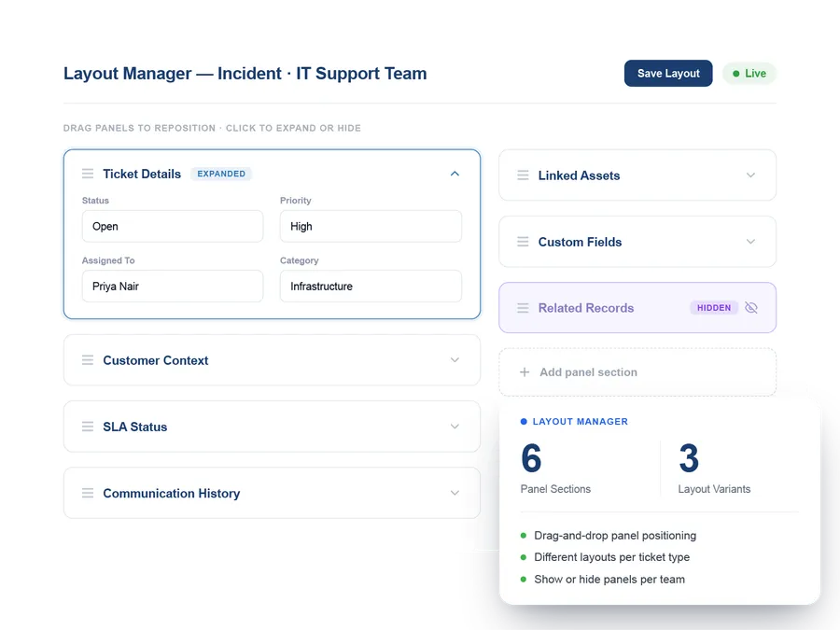Select the Ticket Details panel title
This screenshot has height=630, width=840.
pyautogui.click(x=142, y=175)
